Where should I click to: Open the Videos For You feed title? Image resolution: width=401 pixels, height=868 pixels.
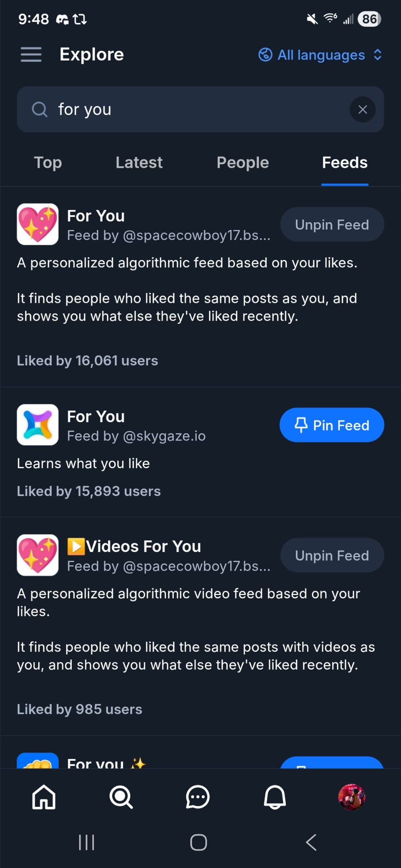tap(143, 546)
